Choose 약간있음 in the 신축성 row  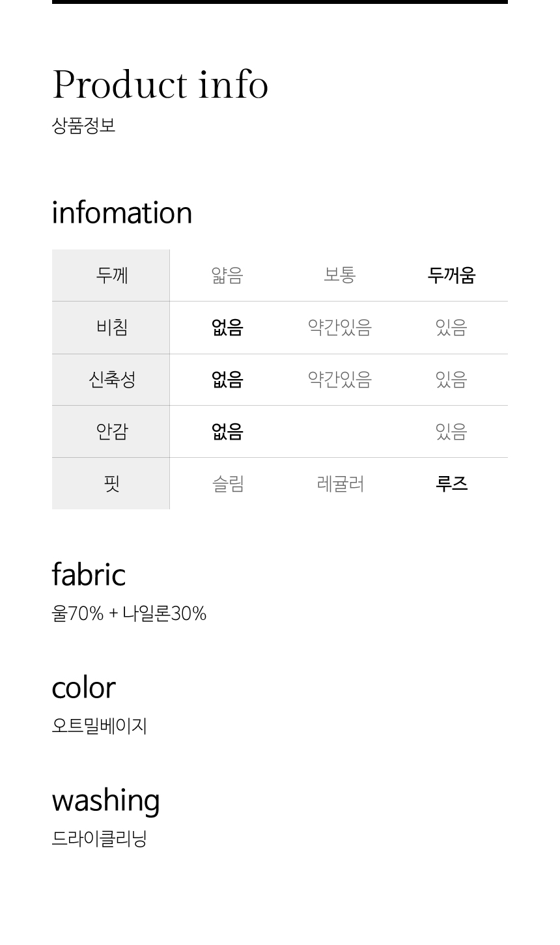click(339, 379)
